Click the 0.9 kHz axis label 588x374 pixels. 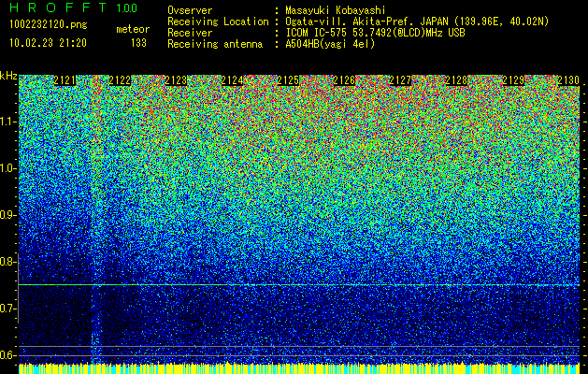pos(7,215)
